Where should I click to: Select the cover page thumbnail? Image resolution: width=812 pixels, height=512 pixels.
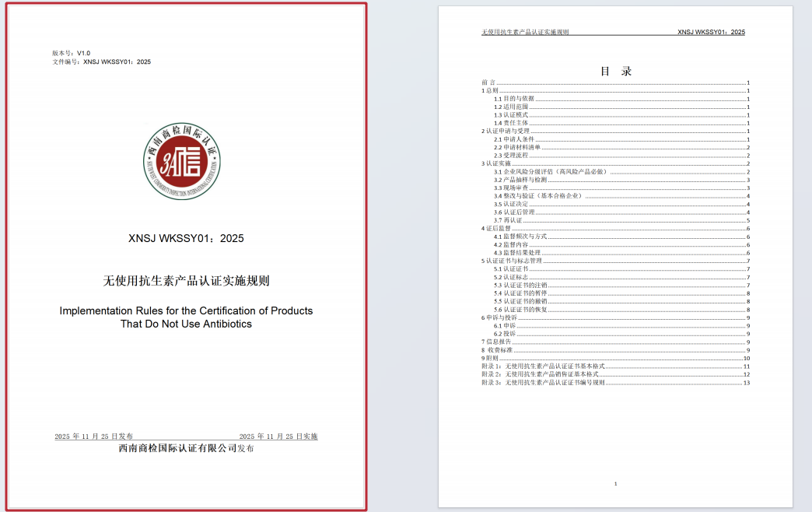point(184,257)
